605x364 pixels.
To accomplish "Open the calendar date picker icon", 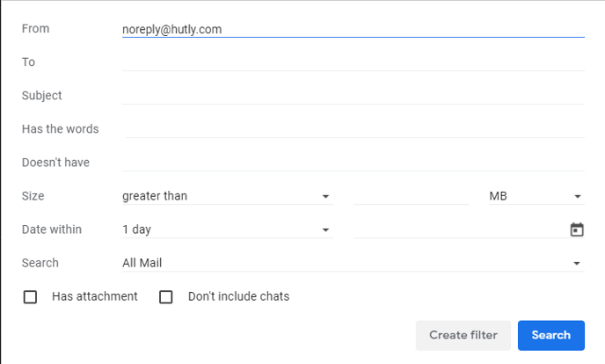I will (577, 229).
